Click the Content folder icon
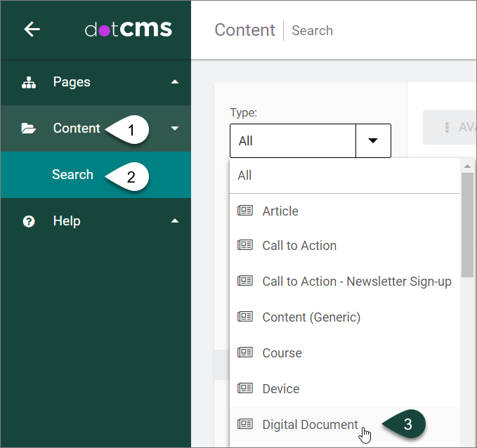 click(29, 129)
